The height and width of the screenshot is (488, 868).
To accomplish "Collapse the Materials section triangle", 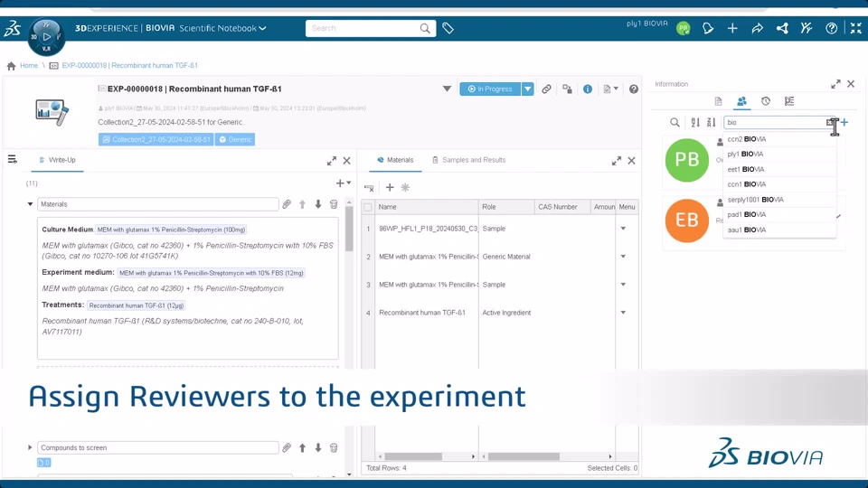I will [30, 204].
